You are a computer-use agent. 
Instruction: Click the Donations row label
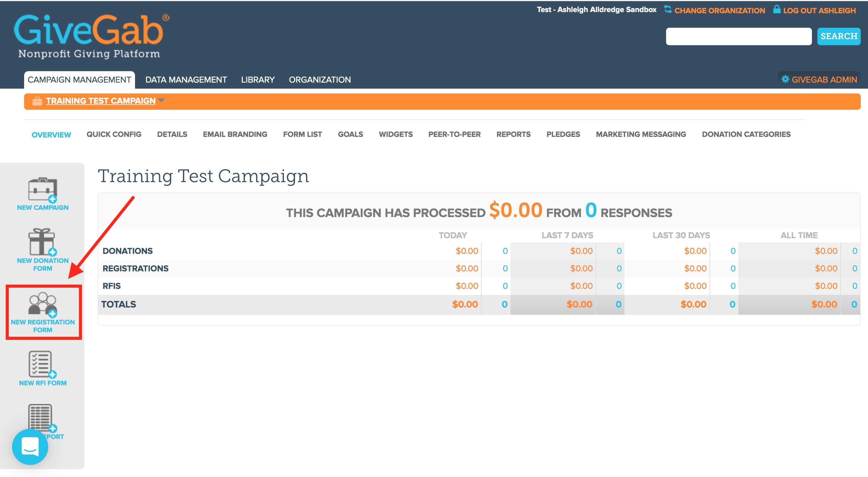coord(128,251)
